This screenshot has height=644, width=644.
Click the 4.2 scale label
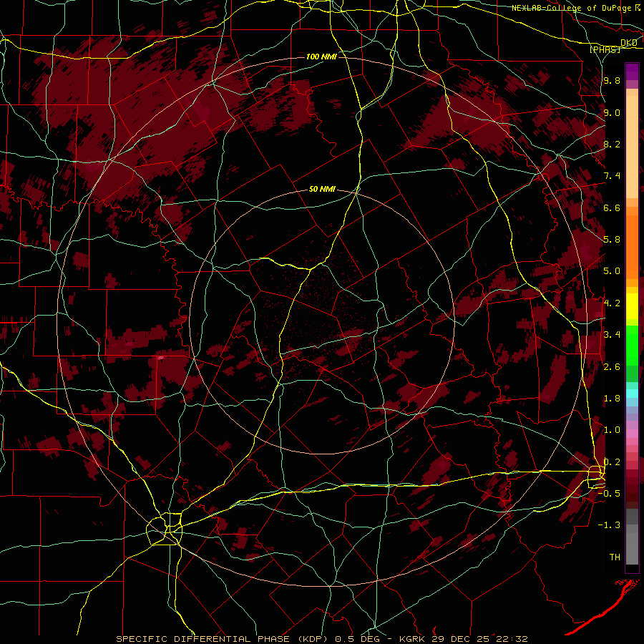(x=612, y=303)
